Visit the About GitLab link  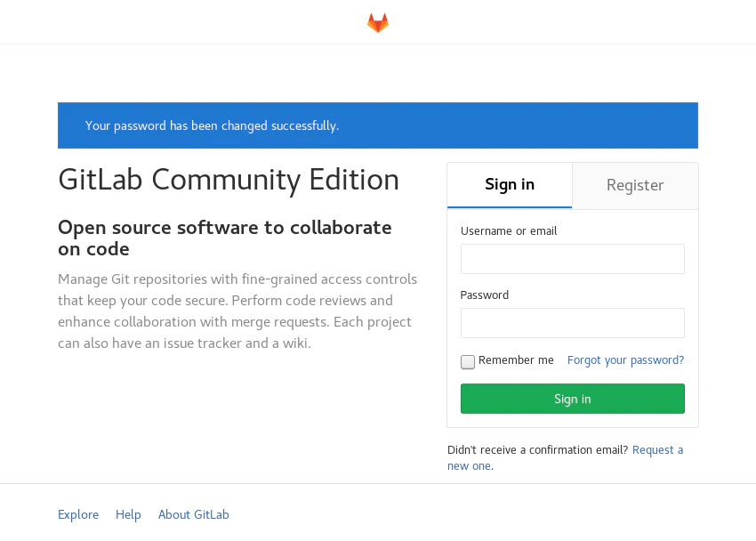click(x=193, y=514)
